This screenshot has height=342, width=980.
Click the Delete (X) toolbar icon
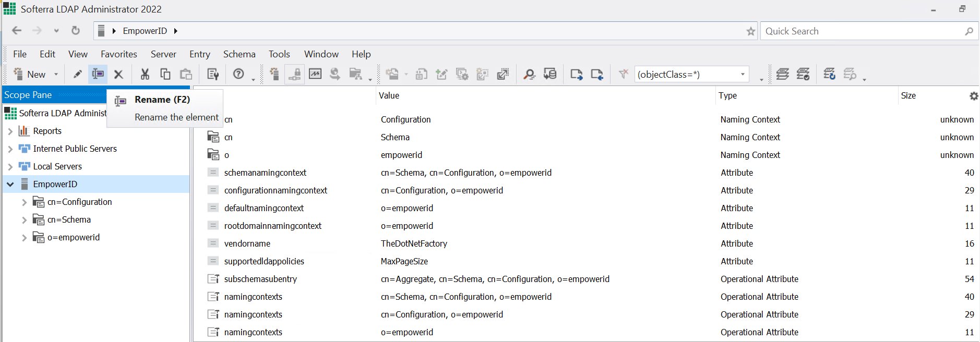tap(118, 75)
